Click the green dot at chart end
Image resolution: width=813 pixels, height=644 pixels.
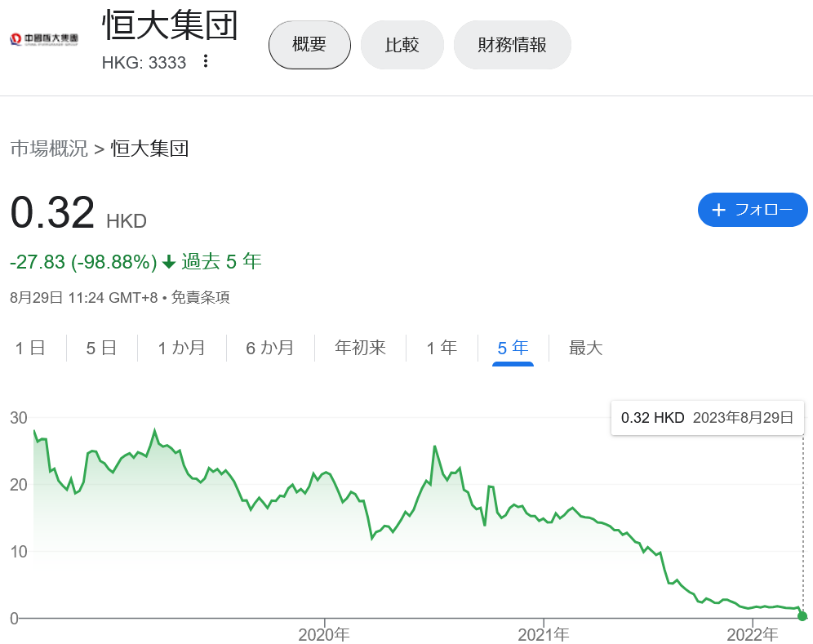802,616
